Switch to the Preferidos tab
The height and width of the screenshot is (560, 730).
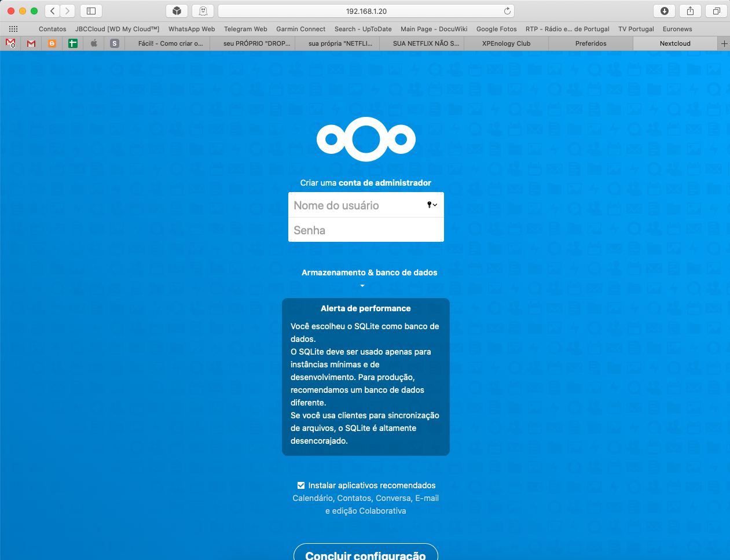tap(590, 43)
